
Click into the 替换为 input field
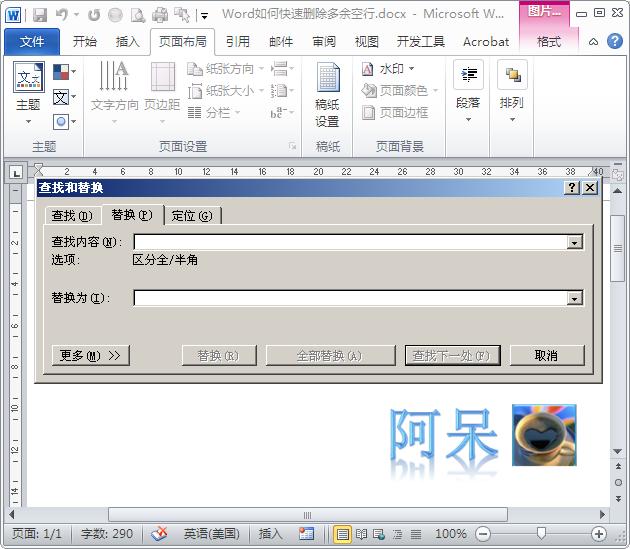click(350, 298)
